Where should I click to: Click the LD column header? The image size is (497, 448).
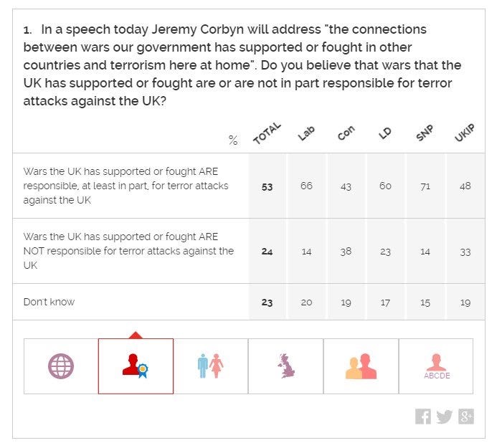385,133
